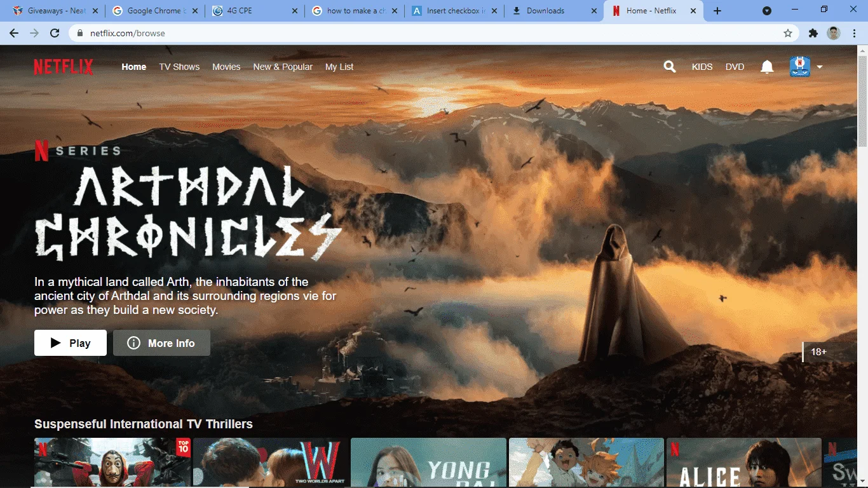868x488 pixels.
Task: Reload the Netflix page
Action: (x=55, y=33)
